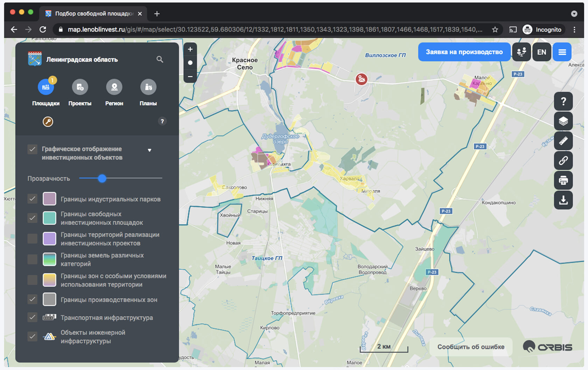
Task: Click the Красное Село label on map
Action: point(245,64)
